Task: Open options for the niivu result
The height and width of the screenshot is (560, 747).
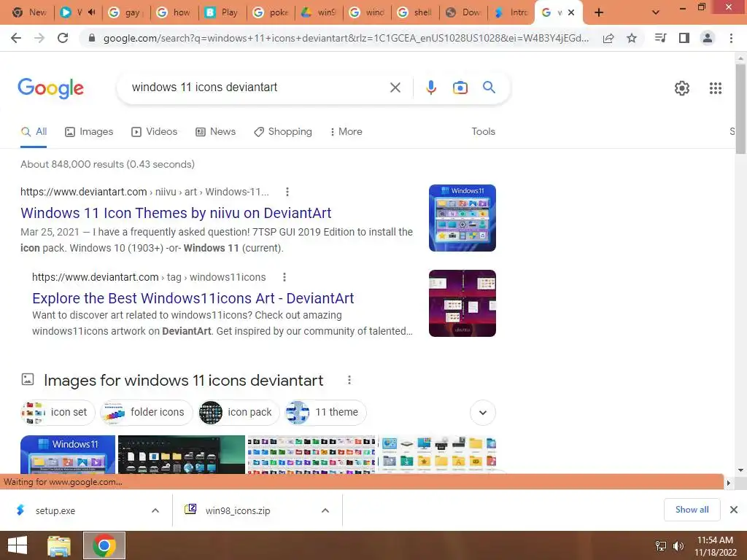Action: point(287,192)
